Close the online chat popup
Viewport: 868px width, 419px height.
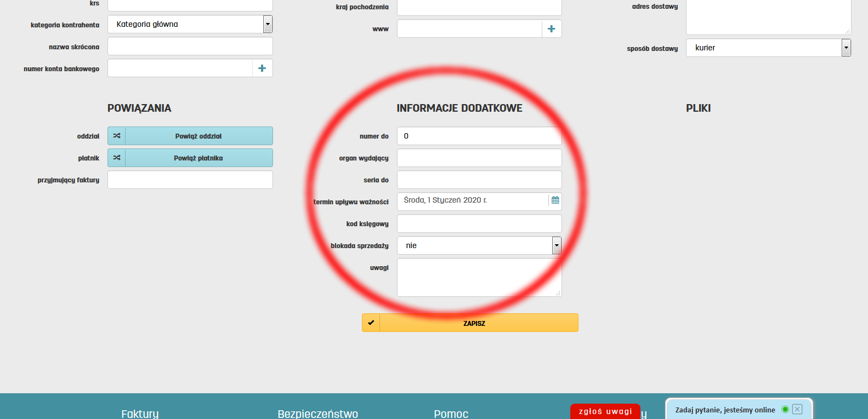[x=797, y=409]
